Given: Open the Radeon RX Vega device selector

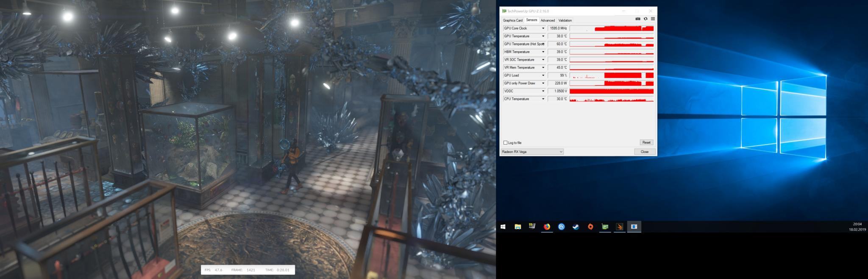Looking at the screenshot, I should [532, 152].
